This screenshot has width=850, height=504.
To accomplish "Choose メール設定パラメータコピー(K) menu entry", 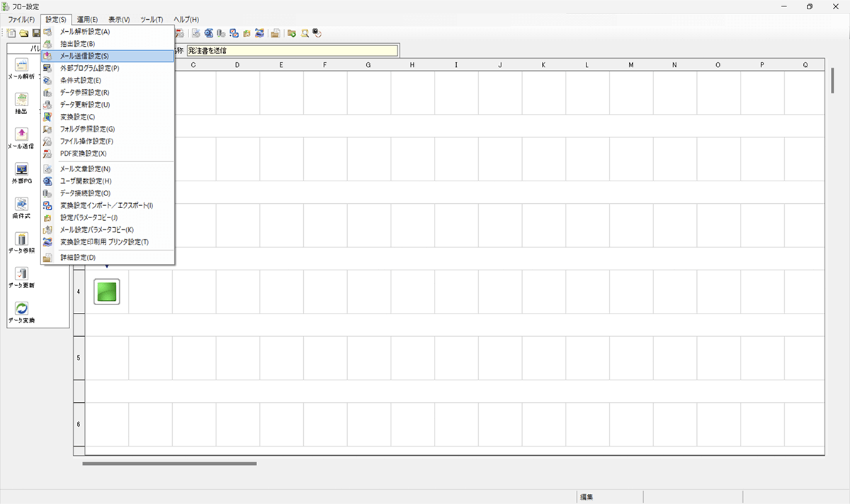I will [x=108, y=229].
